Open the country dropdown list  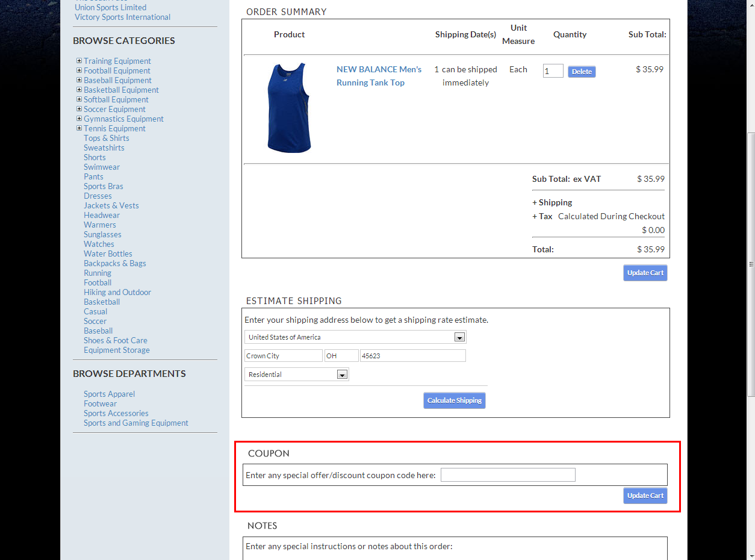pyautogui.click(x=459, y=337)
